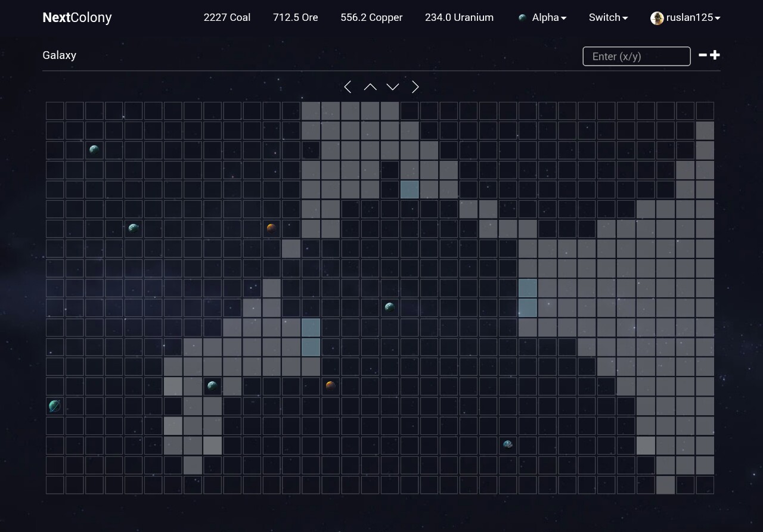Pan the galaxy map up with the arrow
The height and width of the screenshot is (532, 763).
pos(370,87)
